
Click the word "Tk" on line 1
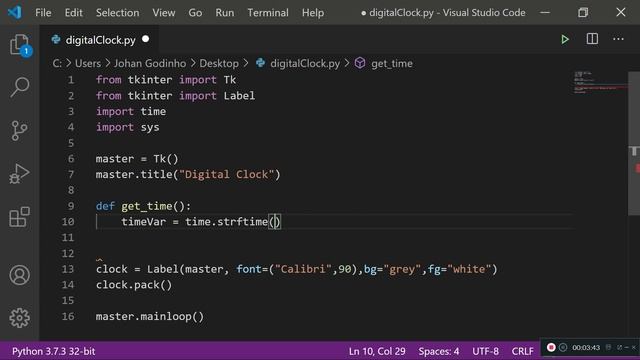230,80
